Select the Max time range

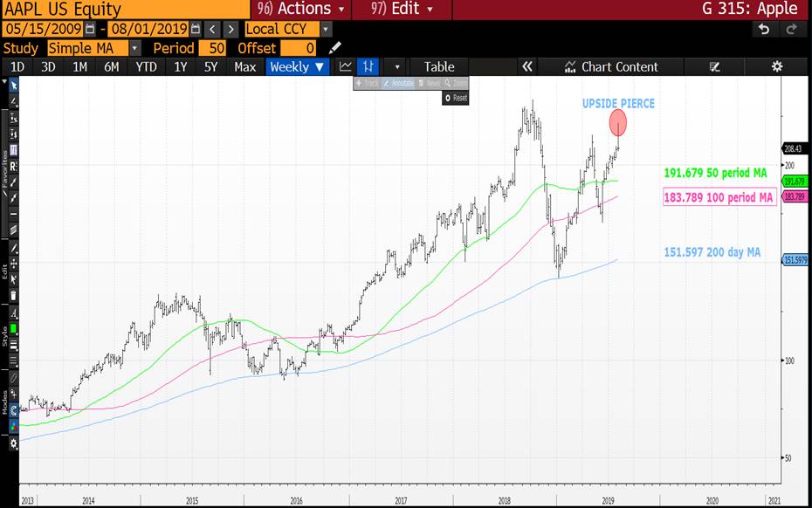click(x=245, y=67)
